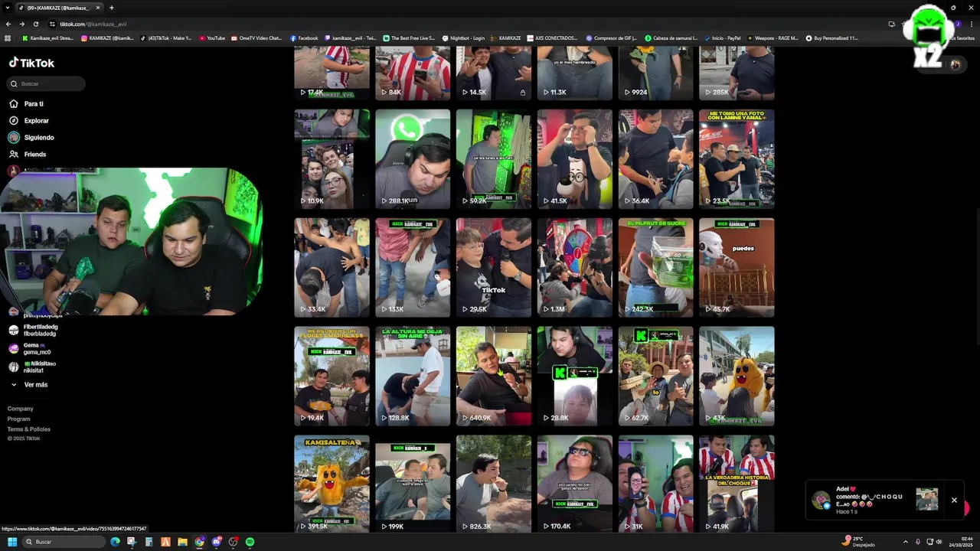Open the WhatsApp logo video with 288.1K views
The image size is (980, 551).
tap(413, 158)
